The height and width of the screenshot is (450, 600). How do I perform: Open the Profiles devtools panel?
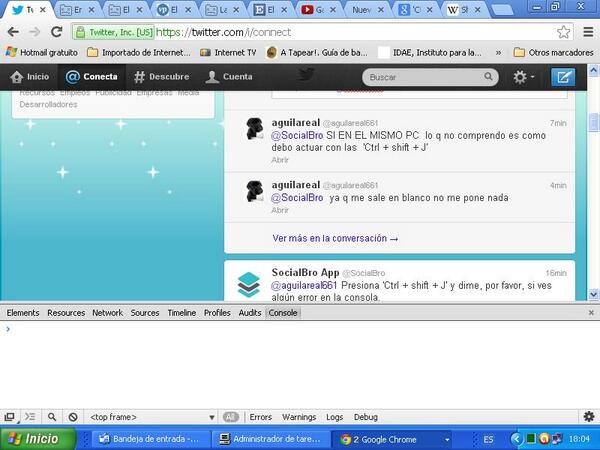(217, 313)
